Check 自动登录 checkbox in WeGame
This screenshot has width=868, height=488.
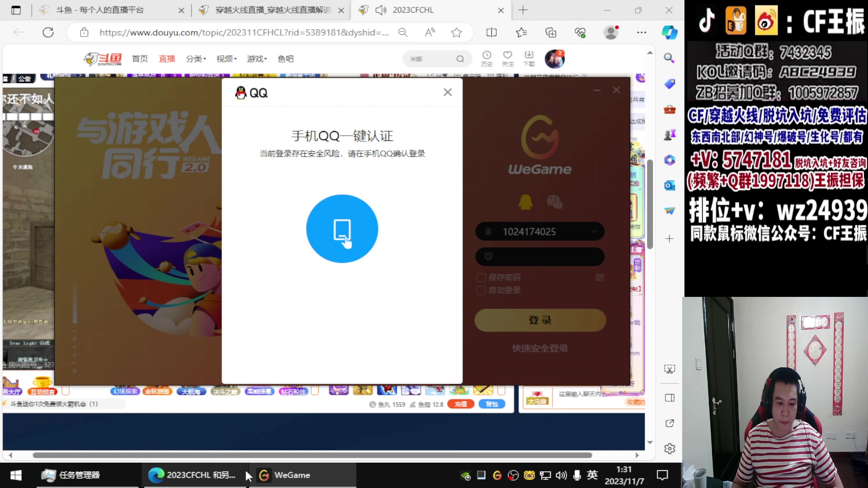point(481,290)
